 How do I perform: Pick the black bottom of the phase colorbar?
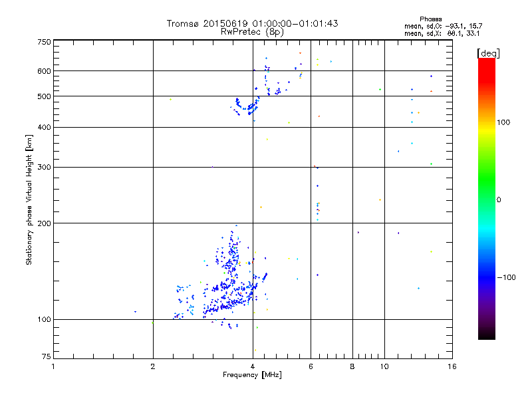point(487,336)
